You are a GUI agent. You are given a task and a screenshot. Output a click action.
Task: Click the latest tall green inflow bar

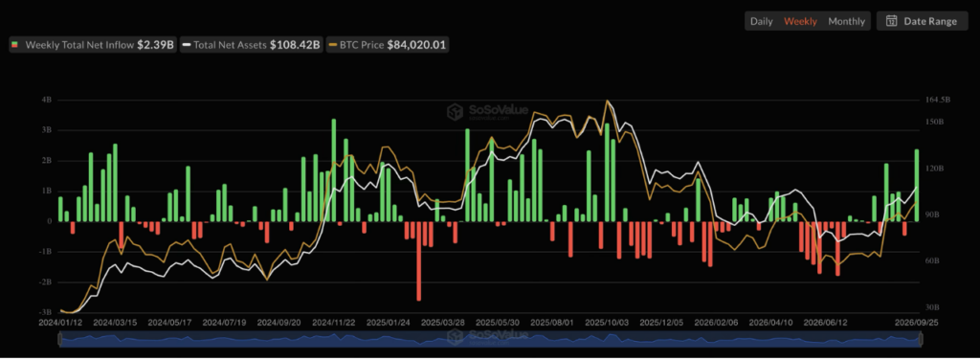pyautogui.click(x=917, y=185)
